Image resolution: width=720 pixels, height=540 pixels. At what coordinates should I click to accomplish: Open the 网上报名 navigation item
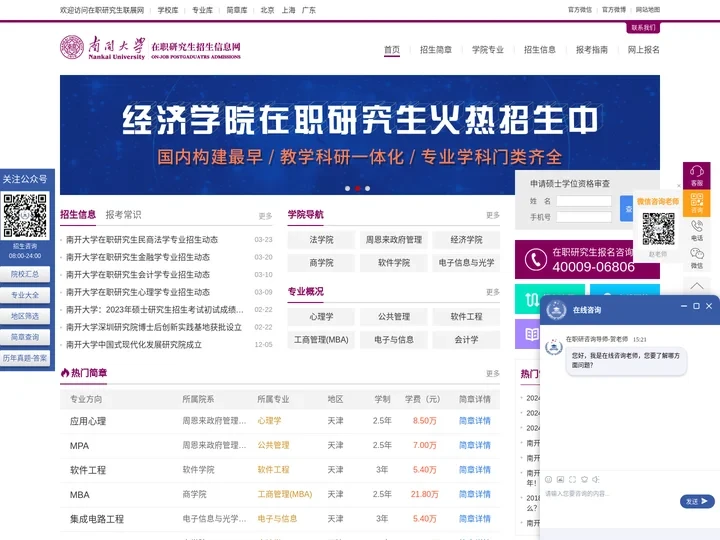[x=643, y=50]
